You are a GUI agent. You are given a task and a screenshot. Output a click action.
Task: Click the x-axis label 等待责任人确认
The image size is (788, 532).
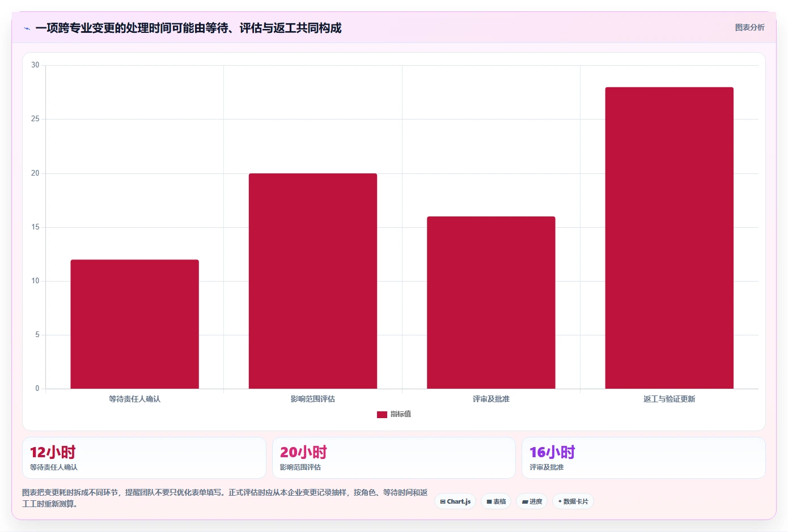point(134,399)
